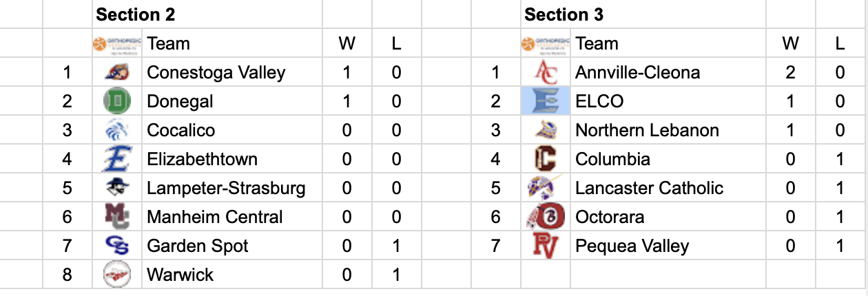
Task: Select the Manheim Central MC logo
Action: 116,217
